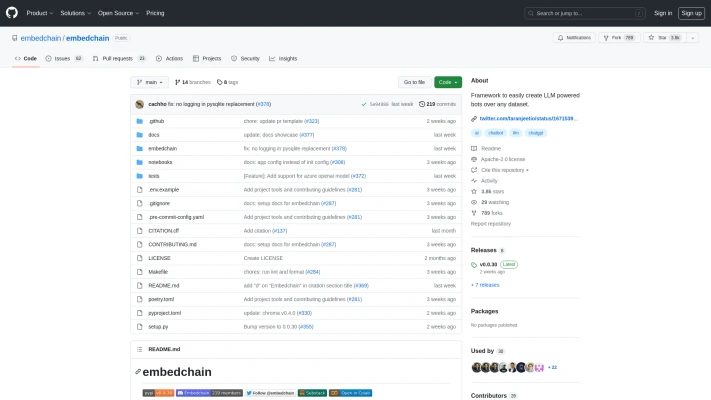Click the Go to file button
This screenshot has width=711, height=400.
pos(414,82)
